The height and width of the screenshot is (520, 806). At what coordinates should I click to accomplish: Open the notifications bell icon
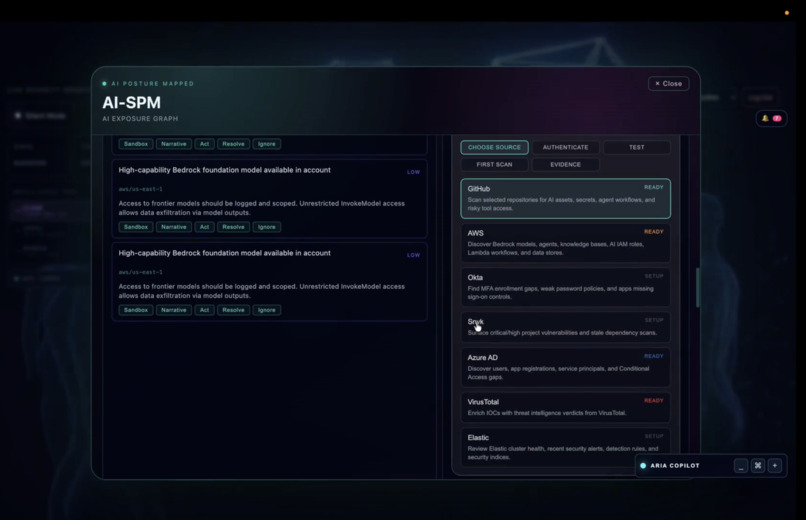[x=765, y=118]
